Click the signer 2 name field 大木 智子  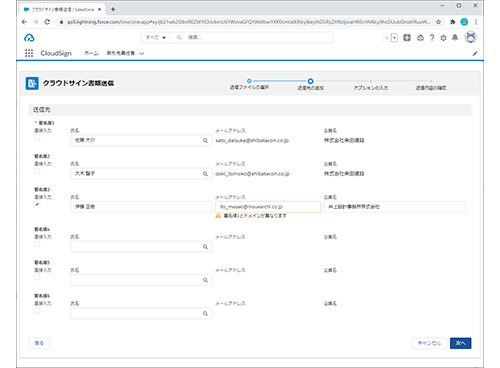click(x=141, y=174)
